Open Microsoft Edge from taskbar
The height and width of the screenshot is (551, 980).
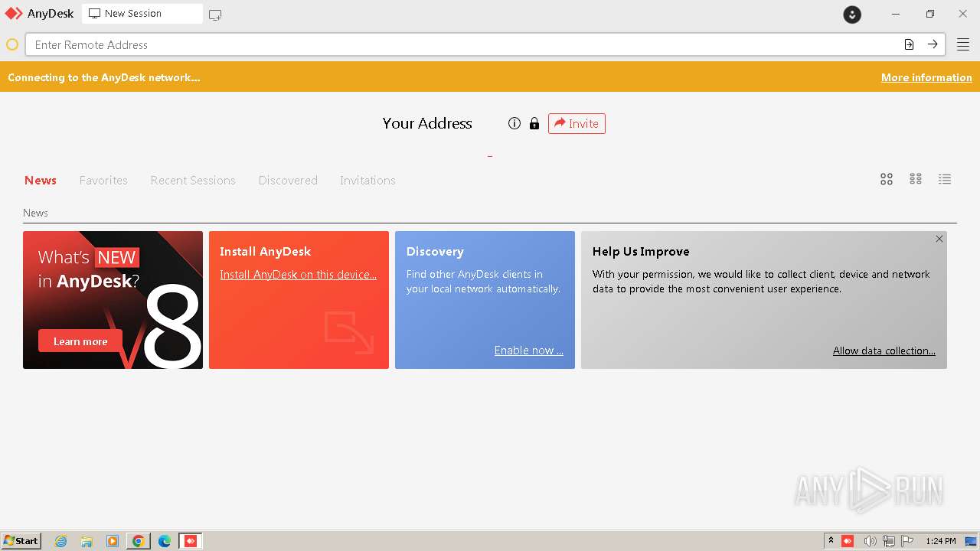(x=165, y=541)
